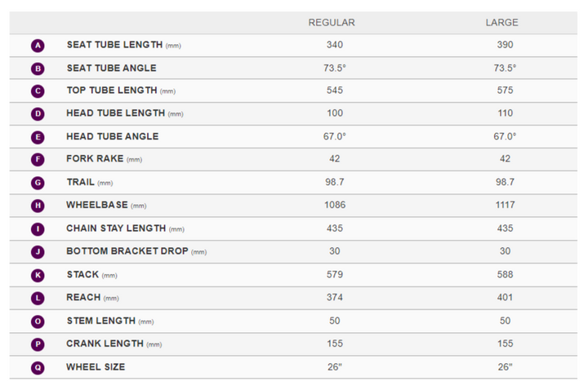
Task: Click the D circle badge
Action: tap(38, 114)
